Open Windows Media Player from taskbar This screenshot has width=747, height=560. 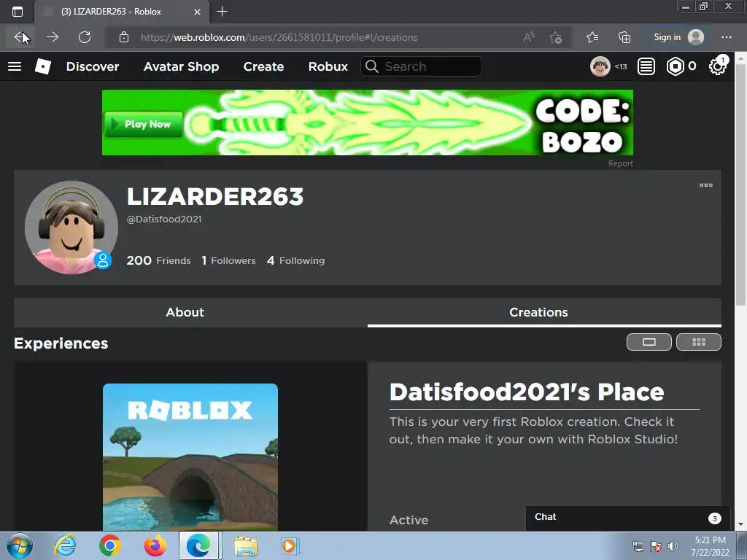click(x=290, y=546)
